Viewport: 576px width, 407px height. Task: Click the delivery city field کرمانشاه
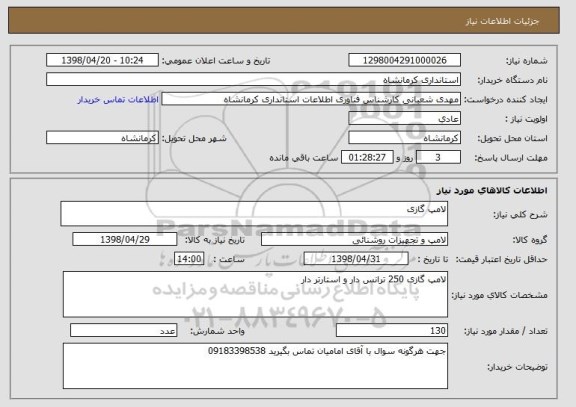[x=102, y=138]
